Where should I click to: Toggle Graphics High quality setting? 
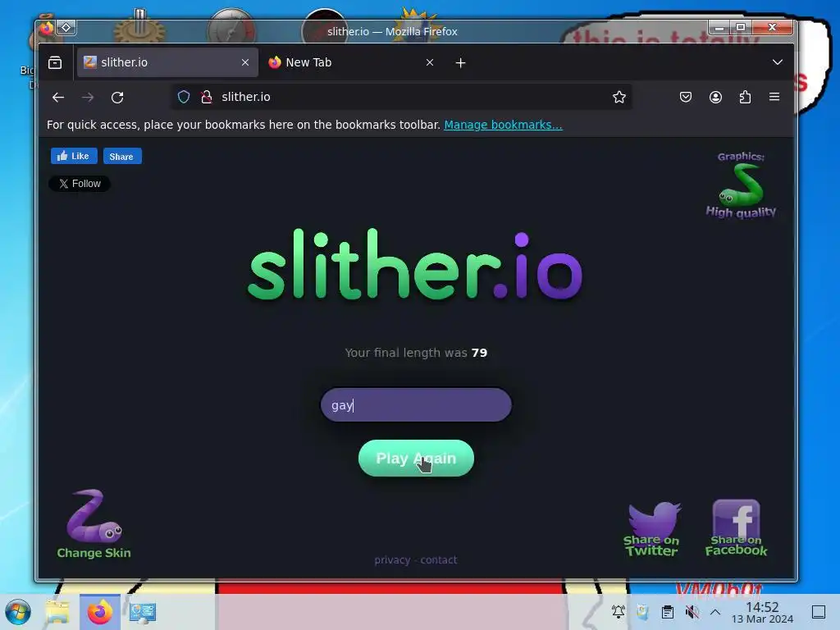[x=741, y=185]
